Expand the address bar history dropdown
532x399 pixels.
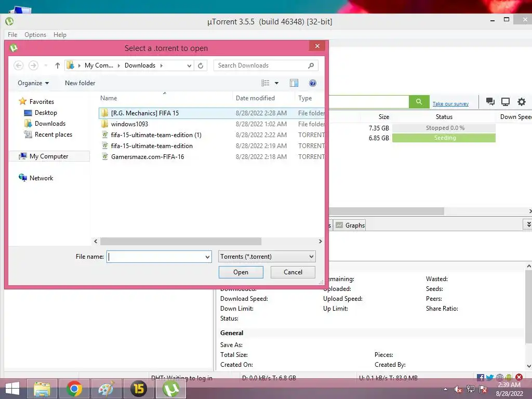click(x=189, y=65)
